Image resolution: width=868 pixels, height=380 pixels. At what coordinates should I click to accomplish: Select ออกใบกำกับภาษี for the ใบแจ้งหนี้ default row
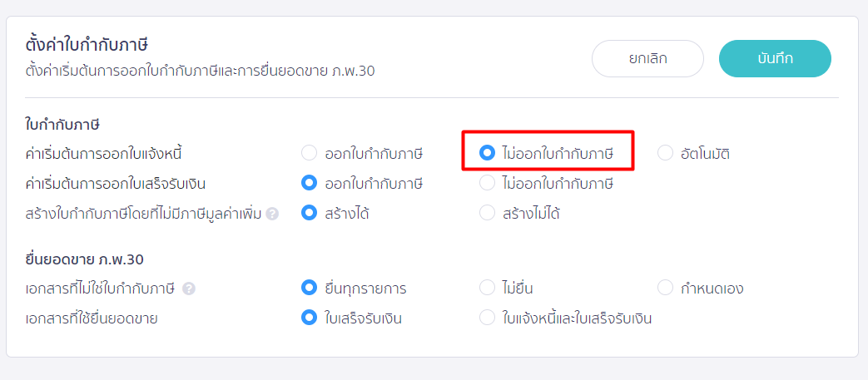tap(310, 153)
